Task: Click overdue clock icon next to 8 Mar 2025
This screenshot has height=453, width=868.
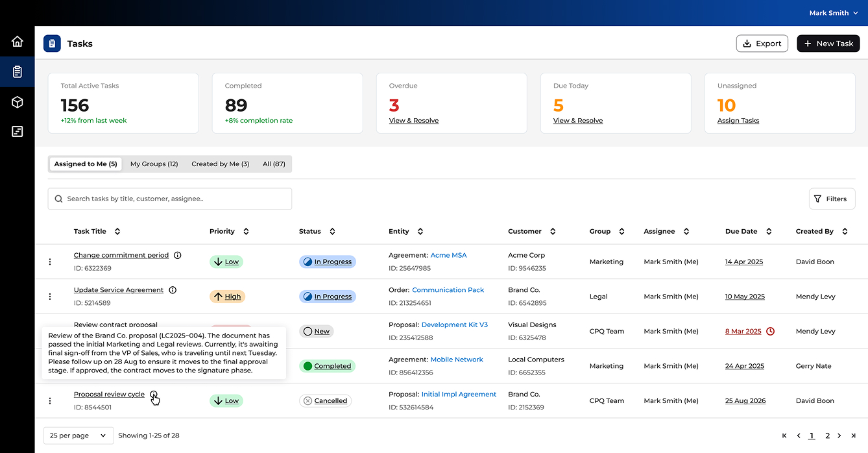Action: 770,331
